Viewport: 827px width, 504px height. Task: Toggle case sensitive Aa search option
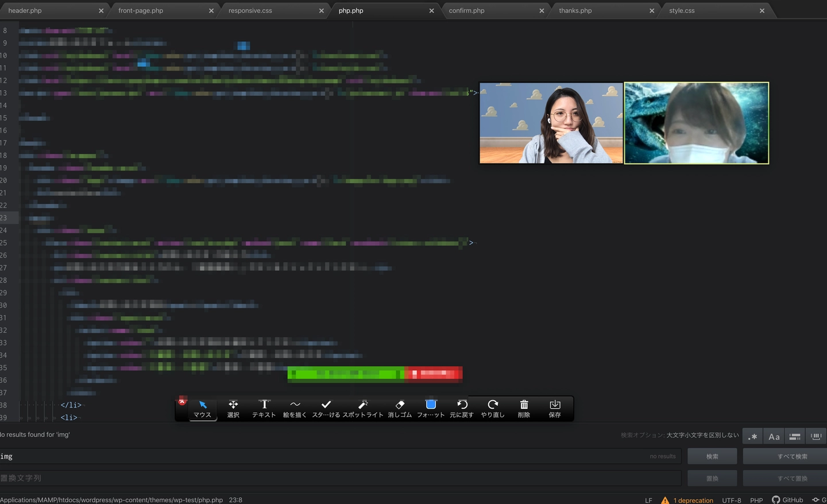tap(774, 436)
